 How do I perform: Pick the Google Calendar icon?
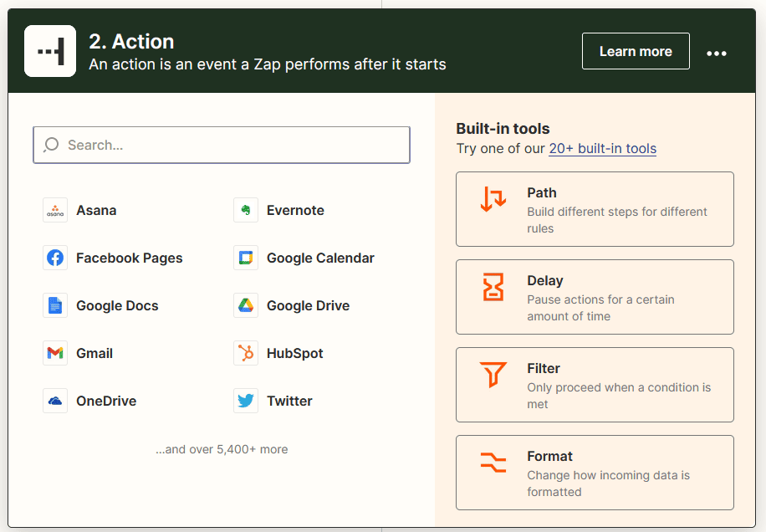[246, 258]
